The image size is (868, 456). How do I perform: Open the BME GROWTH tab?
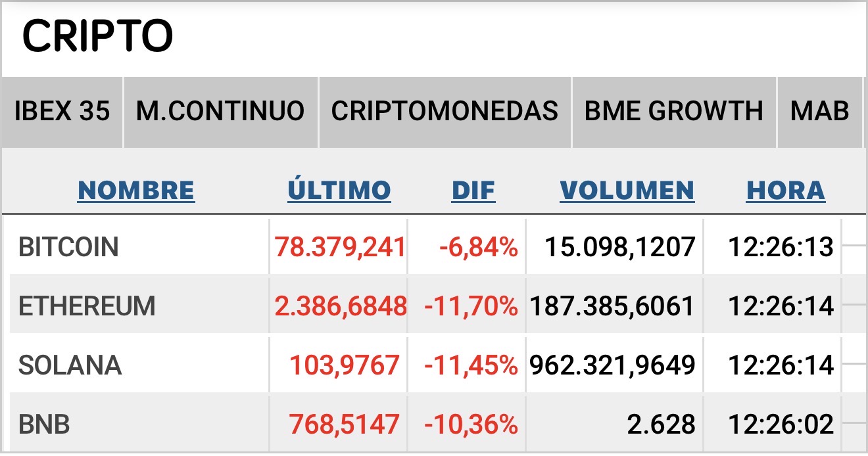(674, 112)
